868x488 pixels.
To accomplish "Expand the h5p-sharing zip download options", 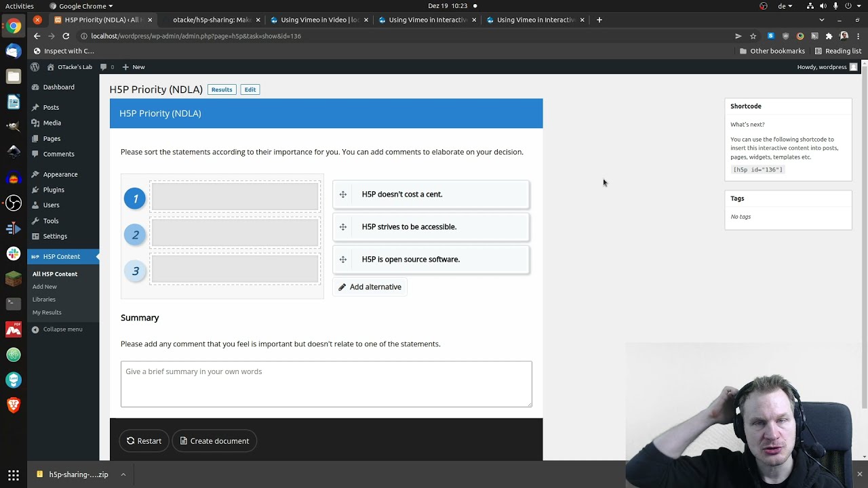I will 123,474.
